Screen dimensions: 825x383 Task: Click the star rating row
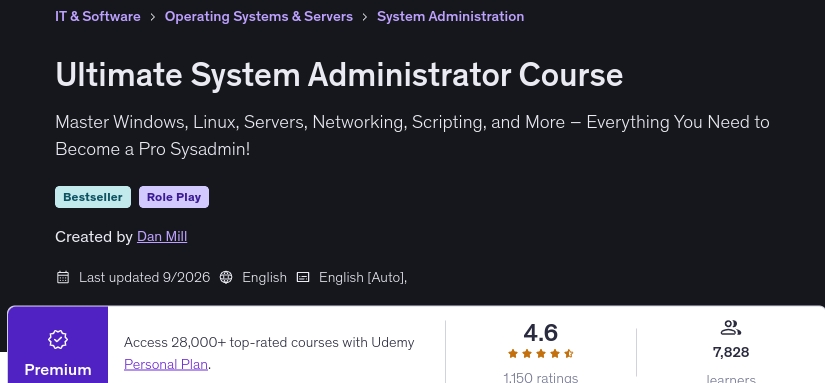pos(540,354)
